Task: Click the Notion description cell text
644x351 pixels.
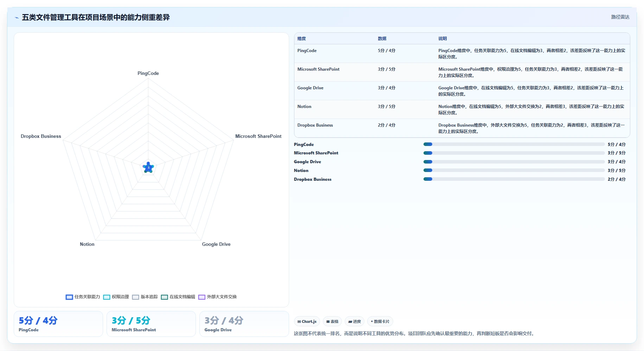Action: pyautogui.click(x=531, y=110)
